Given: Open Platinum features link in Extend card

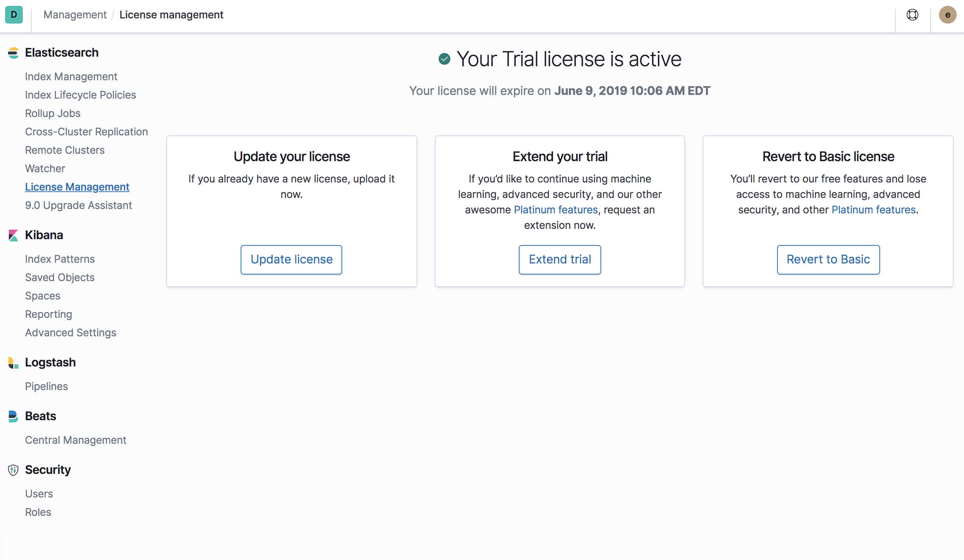Looking at the screenshot, I should pyautogui.click(x=556, y=210).
